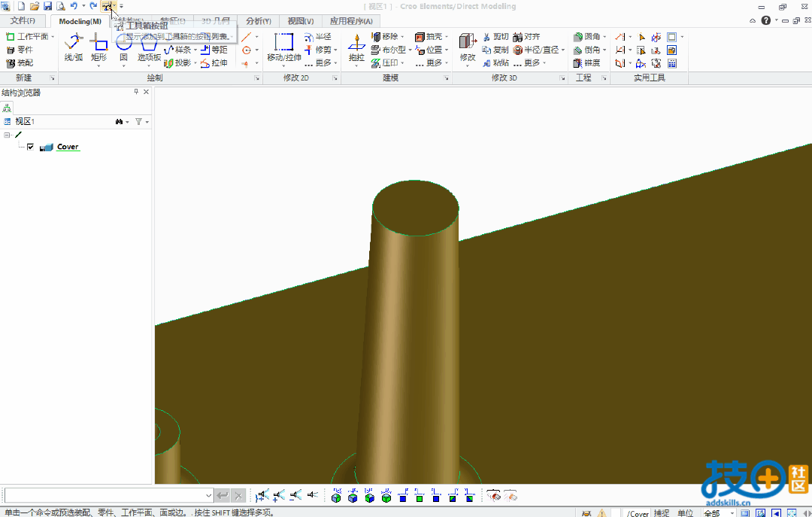Click the 半径/直径 radius/diameter tool
The height and width of the screenshot is (517, 812).
pyautogui.click(x=537, y=50)
